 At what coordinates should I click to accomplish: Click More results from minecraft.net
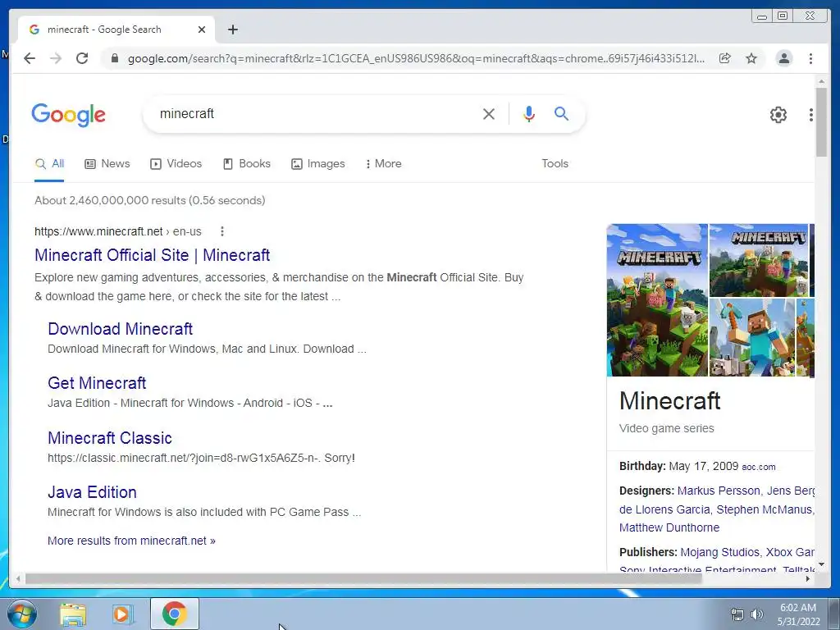(x=131, y=541)
